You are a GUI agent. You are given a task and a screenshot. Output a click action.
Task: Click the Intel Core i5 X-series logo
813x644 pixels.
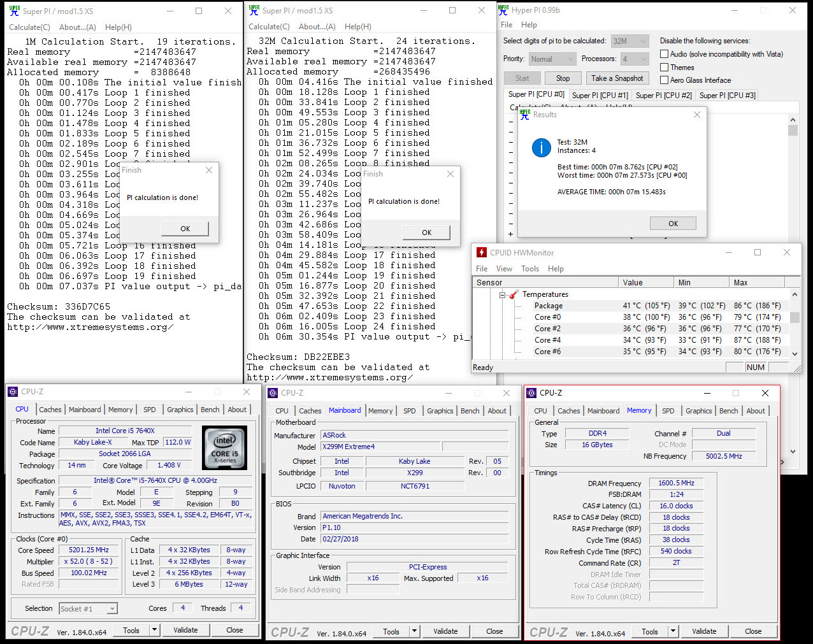(224, 448)
